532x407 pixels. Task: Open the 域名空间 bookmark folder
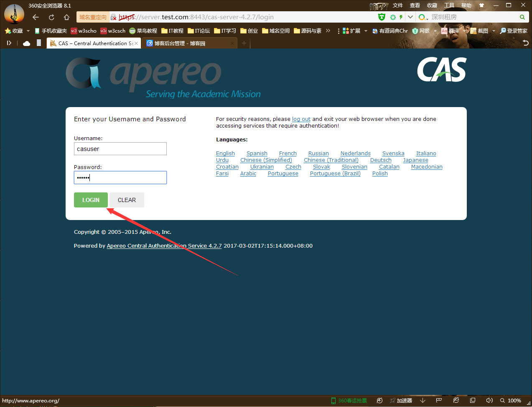pos(276,31)
